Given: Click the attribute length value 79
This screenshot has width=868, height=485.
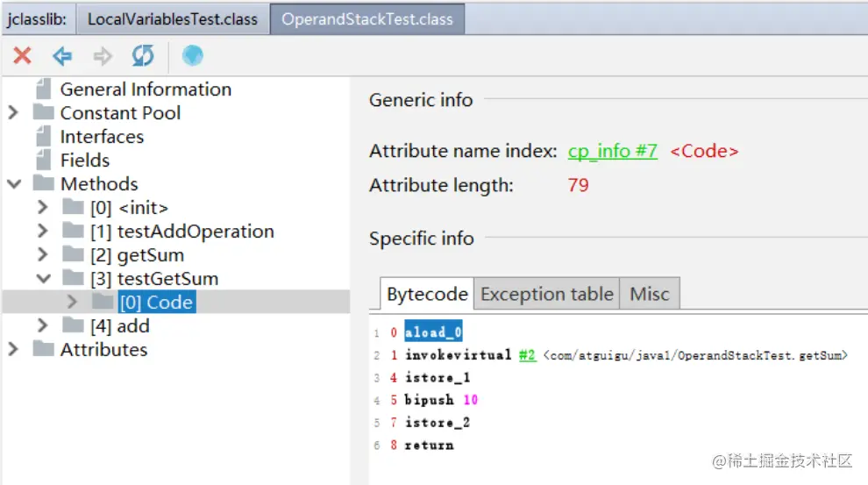Looking at the screenshot, I should (578, 185).
